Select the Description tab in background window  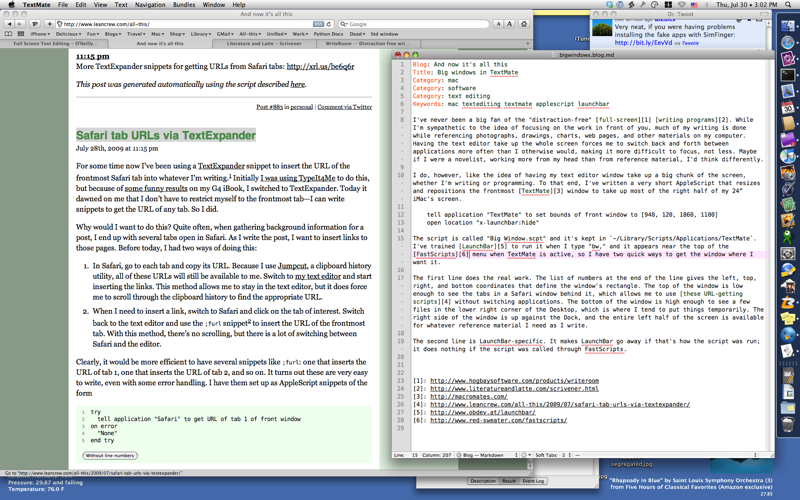coord(483,481)
